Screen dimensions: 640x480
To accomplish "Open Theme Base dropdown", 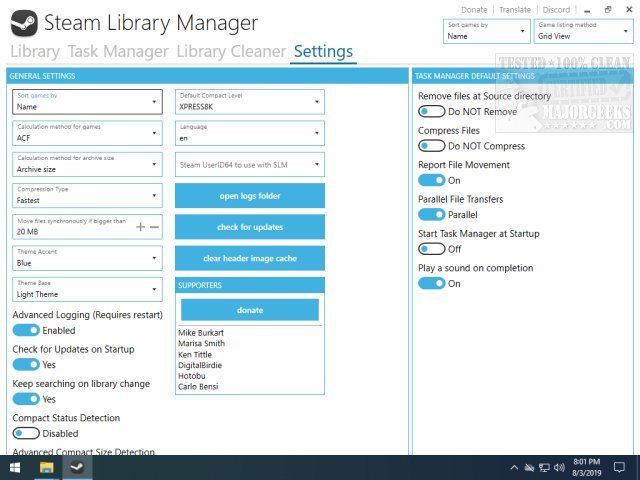I will pyautogui.click(x=87, y=289).
